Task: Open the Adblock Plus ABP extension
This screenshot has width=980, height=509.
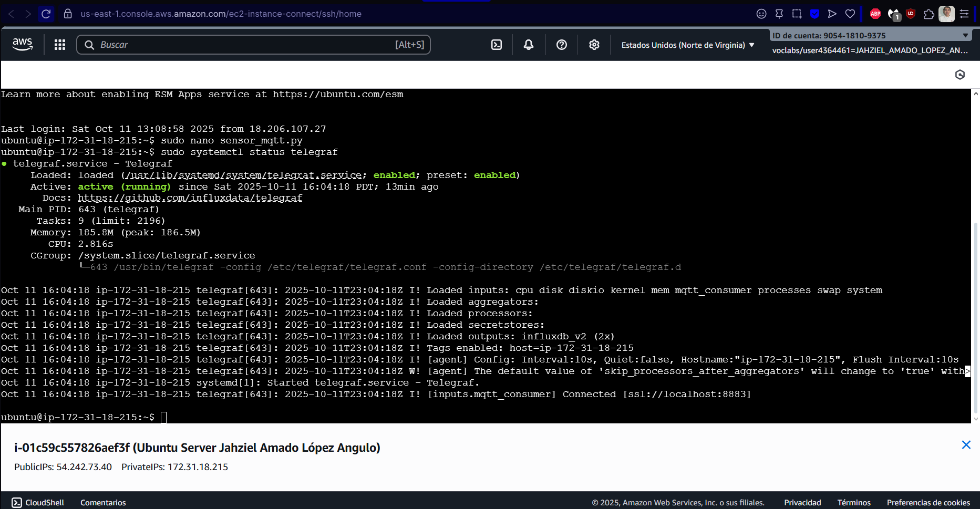Action: coord(875,14)
